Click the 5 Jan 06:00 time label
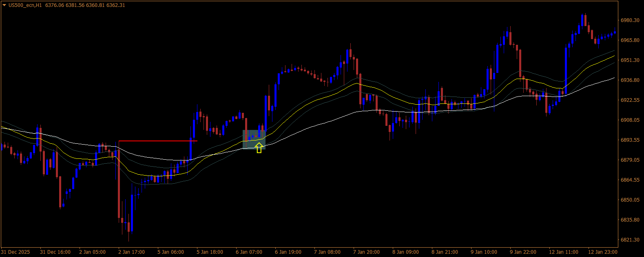 pyautogui.click(x=170, y=252)
